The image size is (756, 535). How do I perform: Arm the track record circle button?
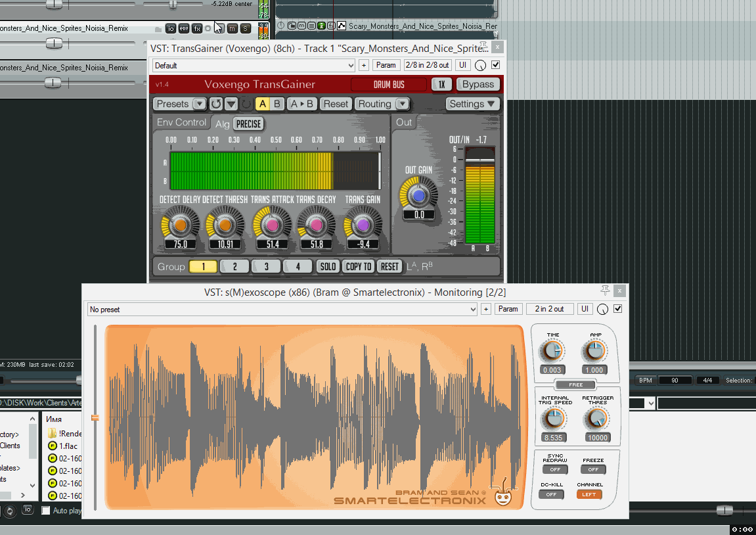(x=208, y=28)
